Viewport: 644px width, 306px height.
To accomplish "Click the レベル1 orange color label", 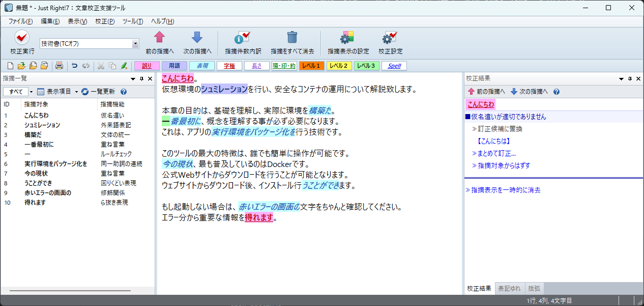I will click(x=311, y=66).
